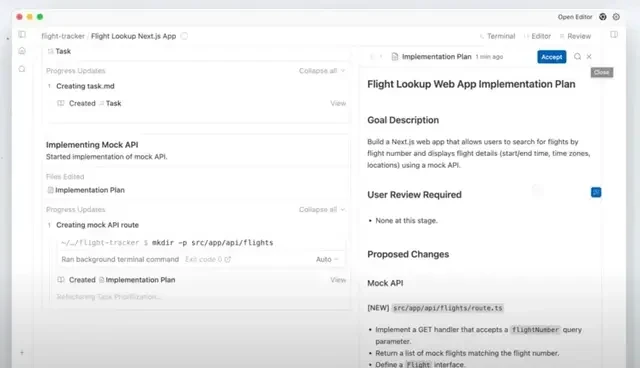Image resolution: width=640 pixels, height=368 pixels.
Task: Click the Goal Description heading
Action: 403,120
